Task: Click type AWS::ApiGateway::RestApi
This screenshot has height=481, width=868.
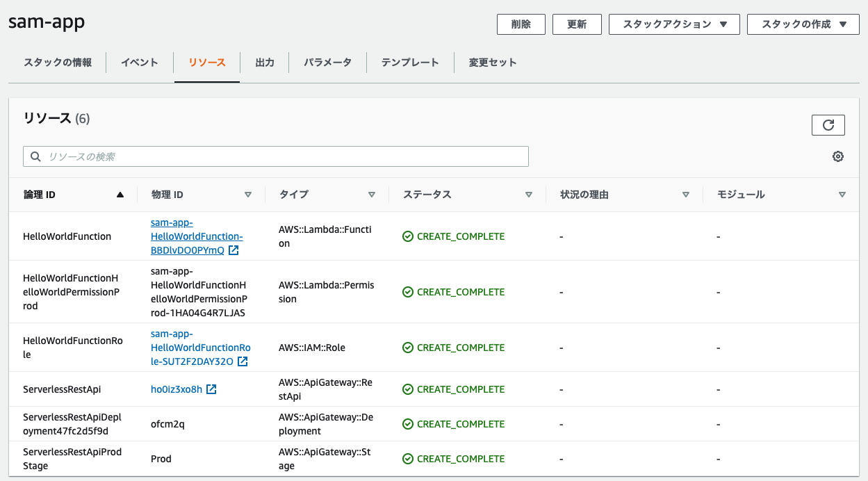Action: pyautogui.click(x=326, y=389)
